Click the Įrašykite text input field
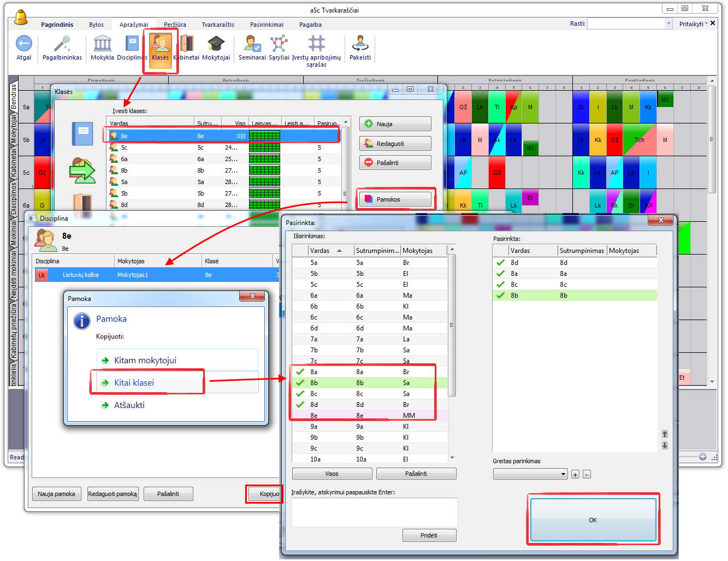Image resolution: width=728 pixels, height=561 pixels. (374, 512)
